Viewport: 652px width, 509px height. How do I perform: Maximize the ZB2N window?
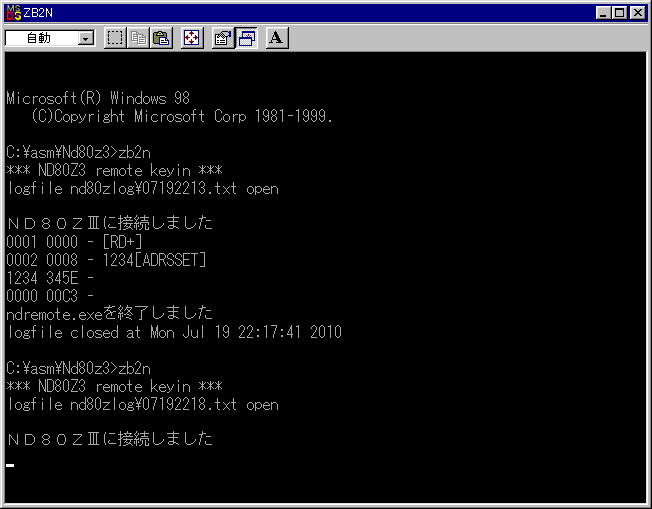[619, 13]
